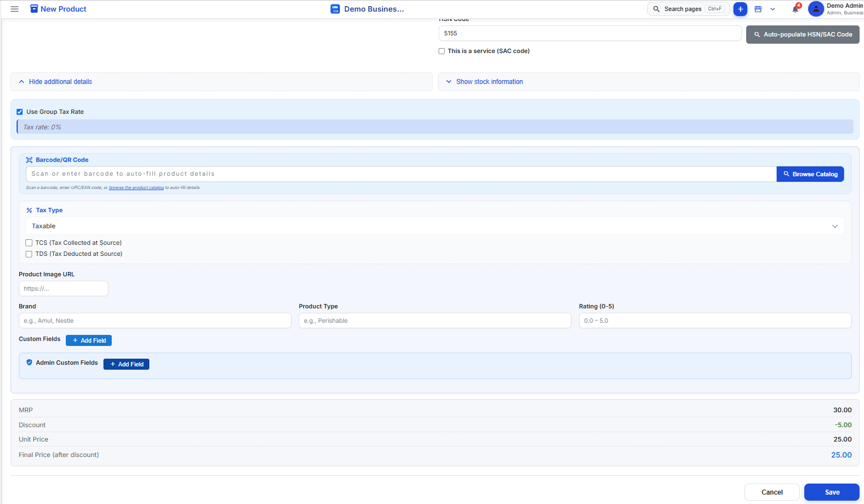Open the Tax Type Taxable dropdown

click(x=435, y=226)
